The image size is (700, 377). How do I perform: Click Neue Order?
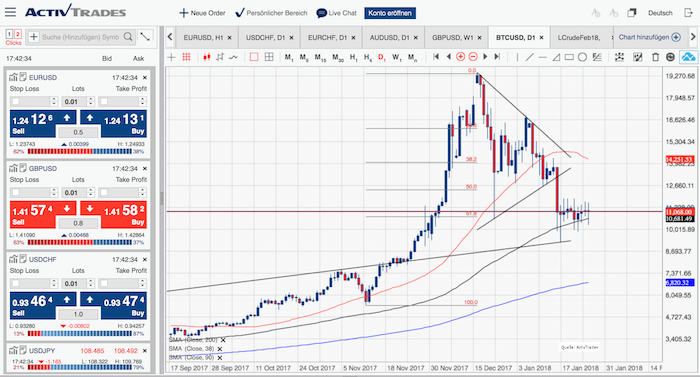tap(202, 13)
